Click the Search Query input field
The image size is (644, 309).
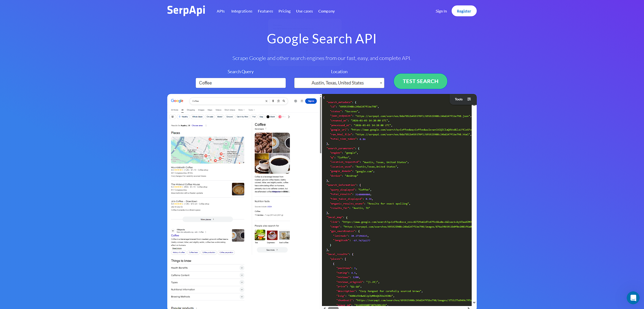pos(241,83)
